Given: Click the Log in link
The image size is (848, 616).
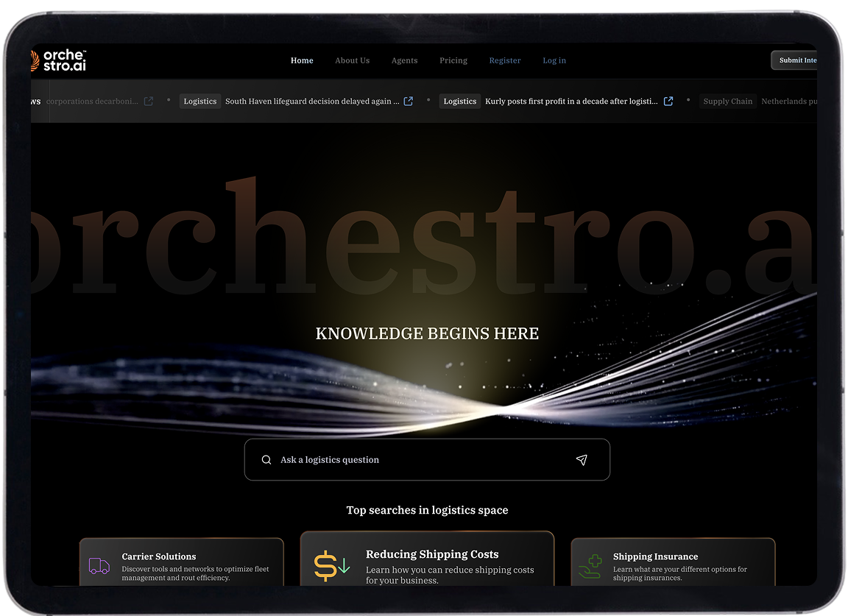Looking at the screenshot, I should [554, 60].
